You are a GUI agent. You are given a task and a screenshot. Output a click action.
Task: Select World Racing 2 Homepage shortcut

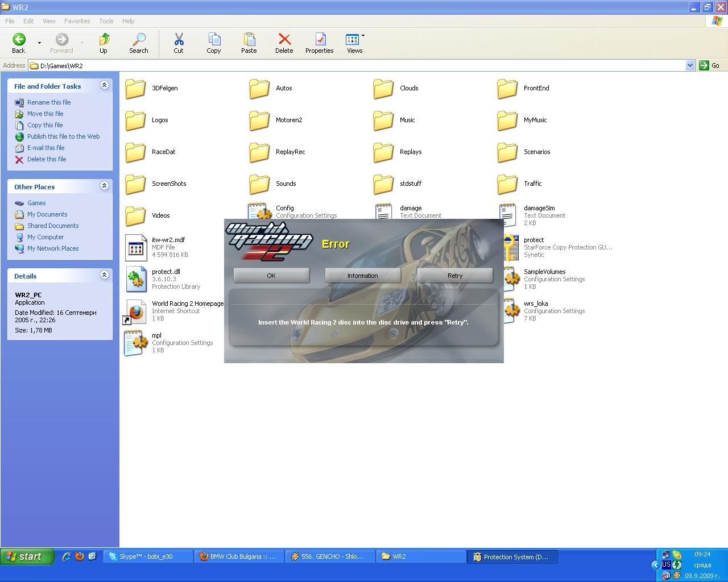[174, 311]
